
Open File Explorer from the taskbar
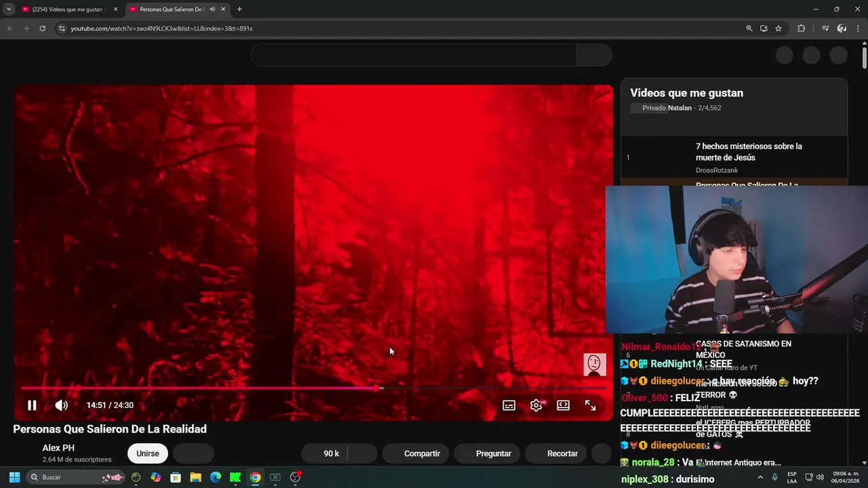pos(195,477)
